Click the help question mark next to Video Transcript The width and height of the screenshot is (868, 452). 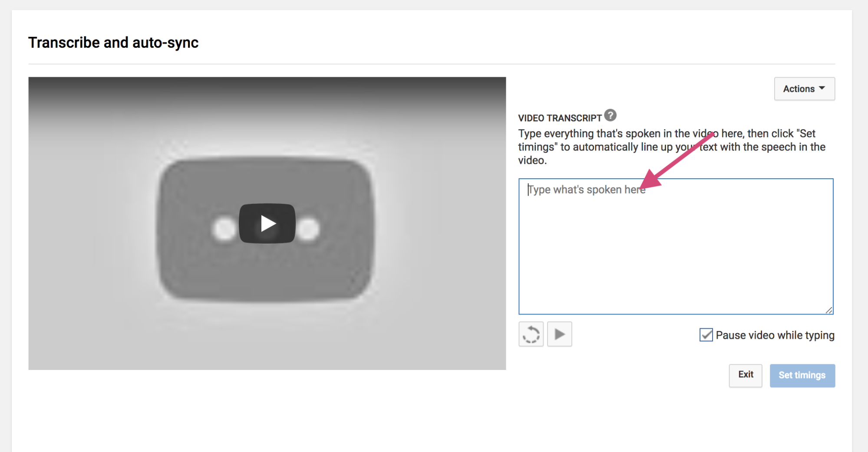click(610, 115)
